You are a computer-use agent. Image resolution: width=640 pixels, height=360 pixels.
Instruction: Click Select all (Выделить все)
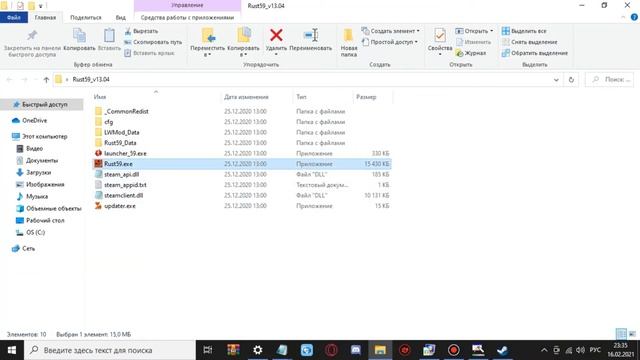coord(524,31)
